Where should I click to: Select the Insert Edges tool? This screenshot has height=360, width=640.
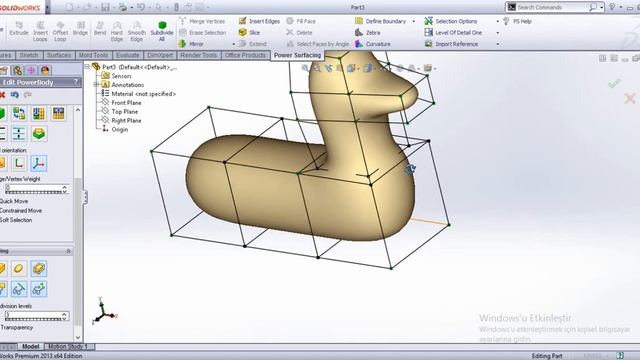[x=259, y=21]
